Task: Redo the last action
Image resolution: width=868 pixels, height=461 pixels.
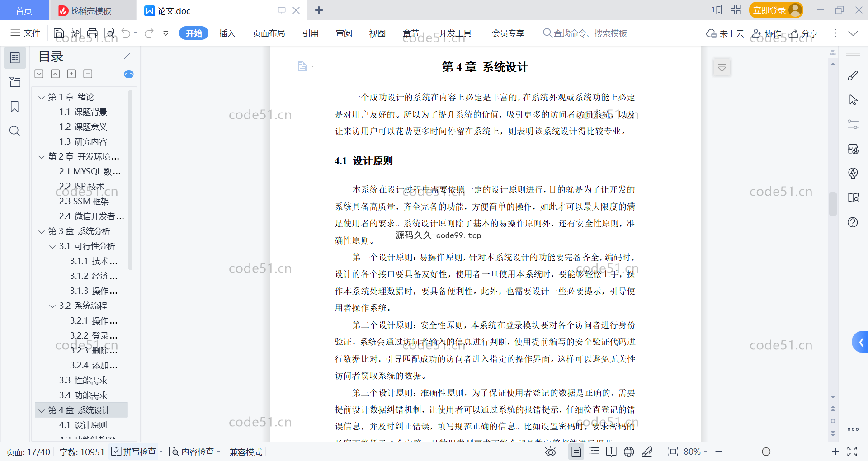Action: click(x=149, y=33)
